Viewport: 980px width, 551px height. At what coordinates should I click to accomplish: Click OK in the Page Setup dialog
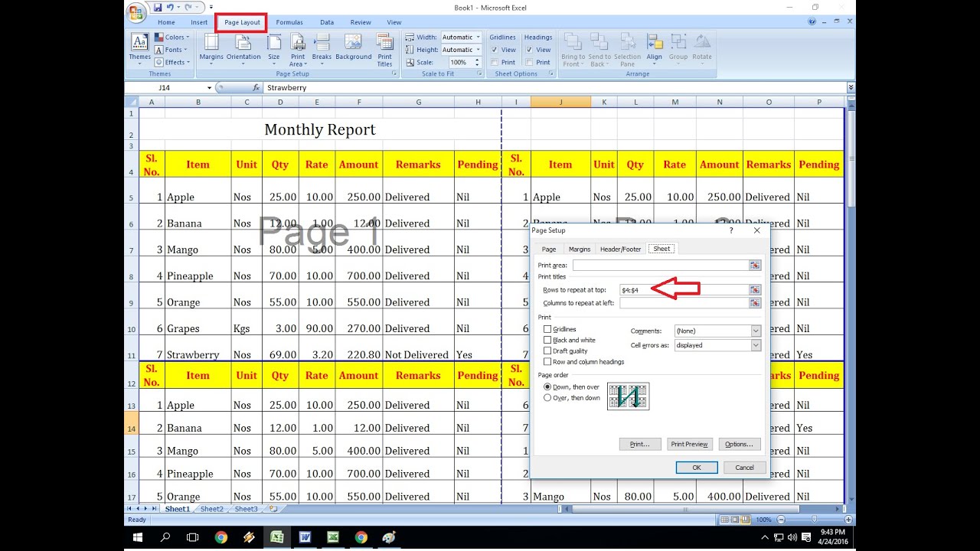tap(697, 468)
